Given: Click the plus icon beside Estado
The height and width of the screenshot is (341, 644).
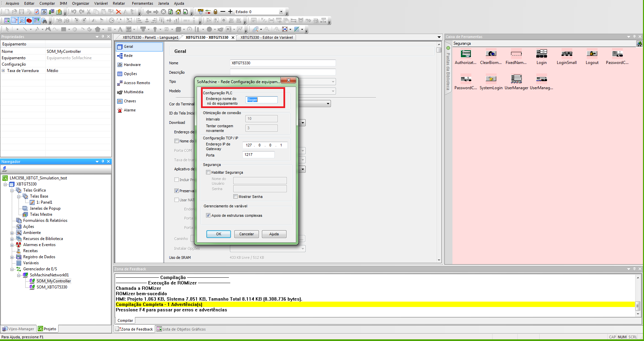Looking at the screenshot, I should pyautogui.click(x=230, y=12).
